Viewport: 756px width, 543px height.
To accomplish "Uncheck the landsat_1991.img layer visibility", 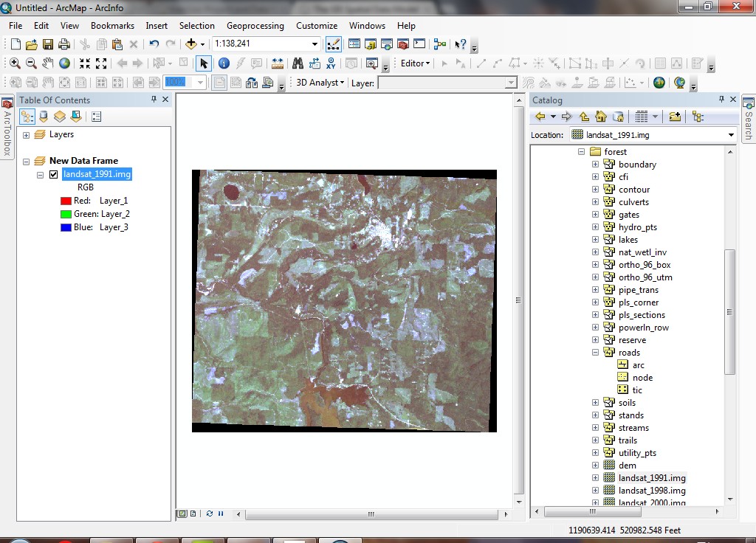I will (x=53, y=175).
